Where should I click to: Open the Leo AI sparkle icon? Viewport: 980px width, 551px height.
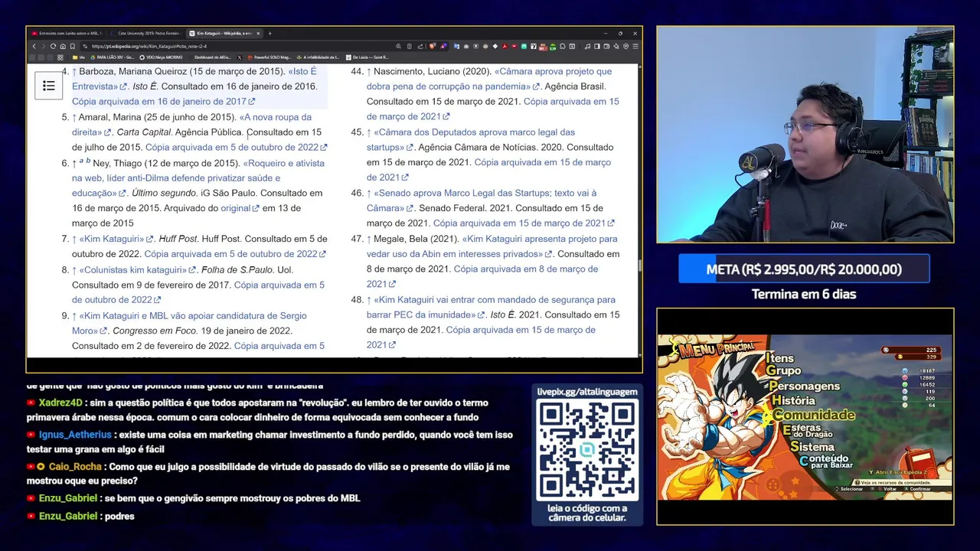[616, 46]
